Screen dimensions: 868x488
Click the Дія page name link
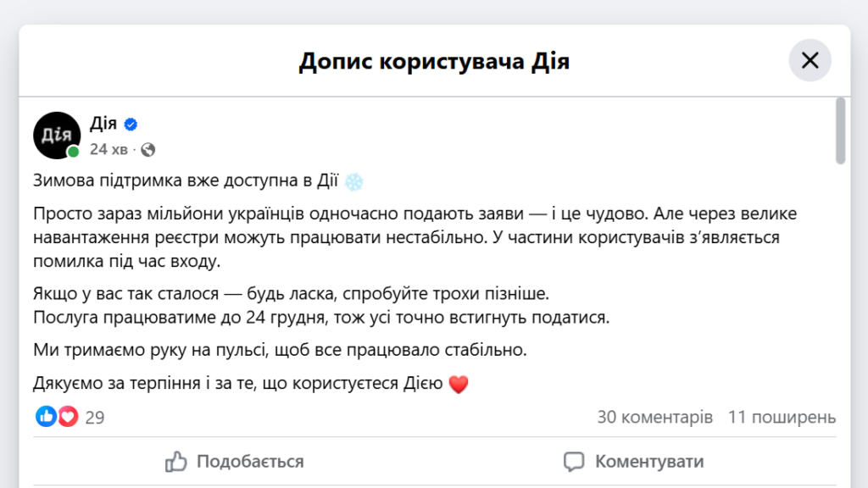coord(103,124)
